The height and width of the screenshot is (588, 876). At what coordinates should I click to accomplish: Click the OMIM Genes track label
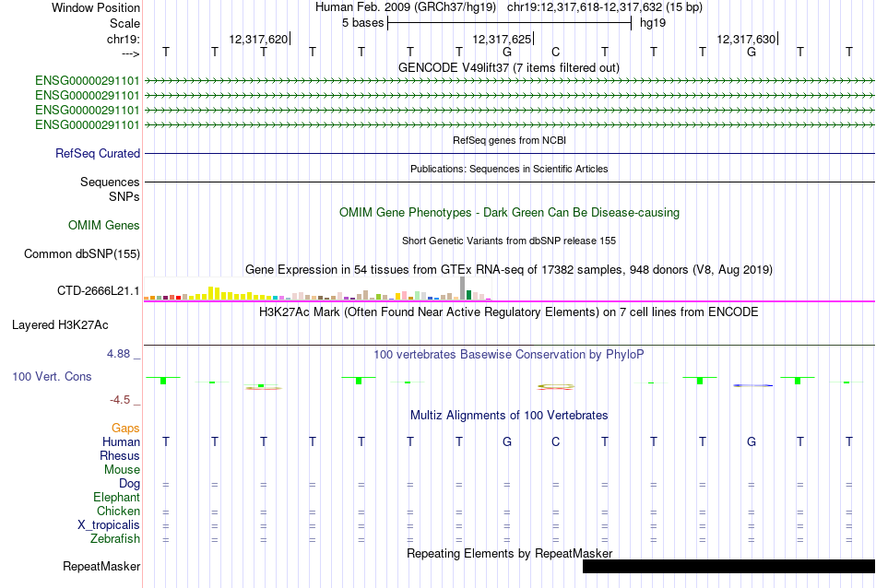[104, 225]
